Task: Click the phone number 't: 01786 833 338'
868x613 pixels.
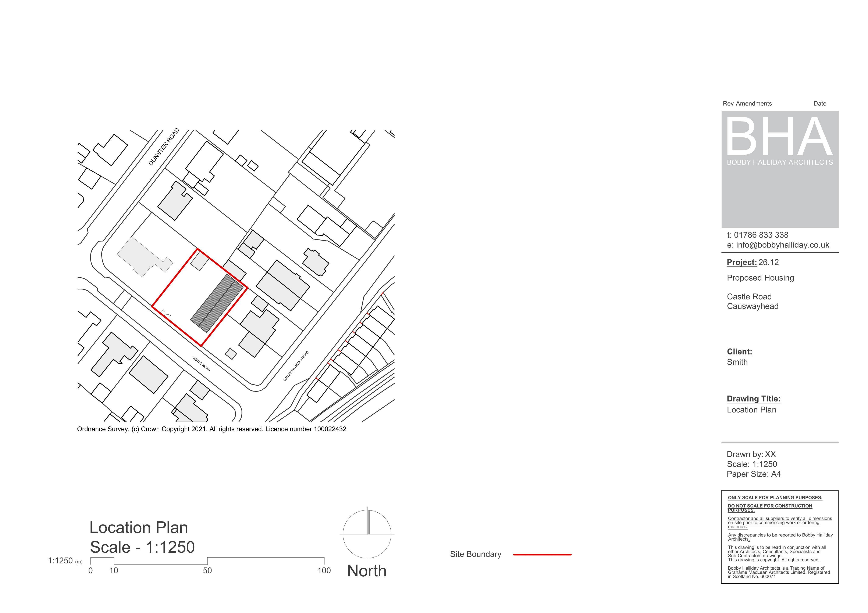Action: 758,235
